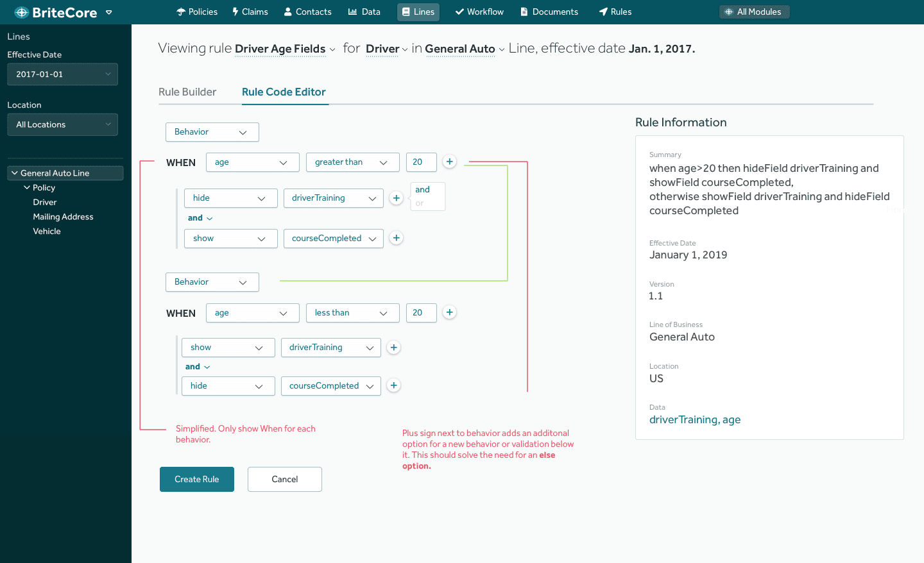This screenshot has height=563, width=924.
Task: Click the value field in the greater than condition
Action: 422,162
